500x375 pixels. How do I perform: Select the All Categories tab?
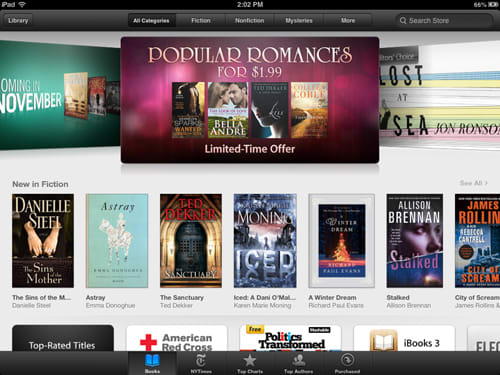151,21
